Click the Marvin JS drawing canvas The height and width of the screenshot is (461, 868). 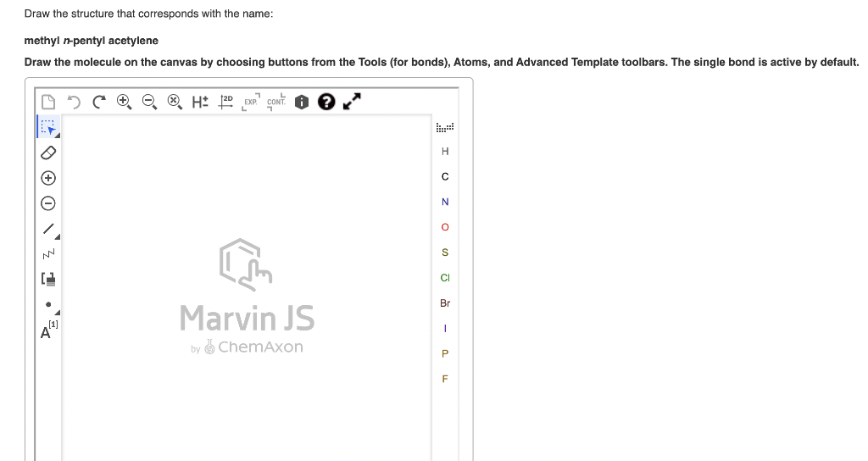tap(247, 288)
